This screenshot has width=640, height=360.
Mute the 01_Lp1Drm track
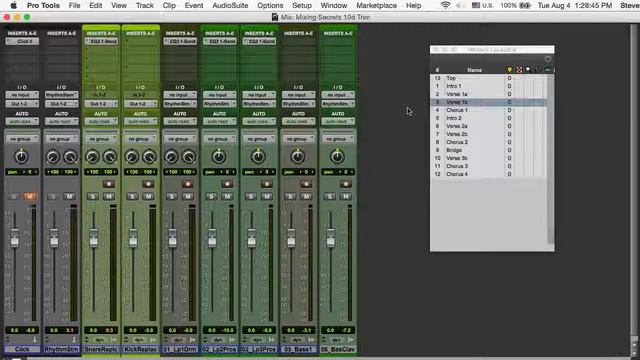point(188,197)
